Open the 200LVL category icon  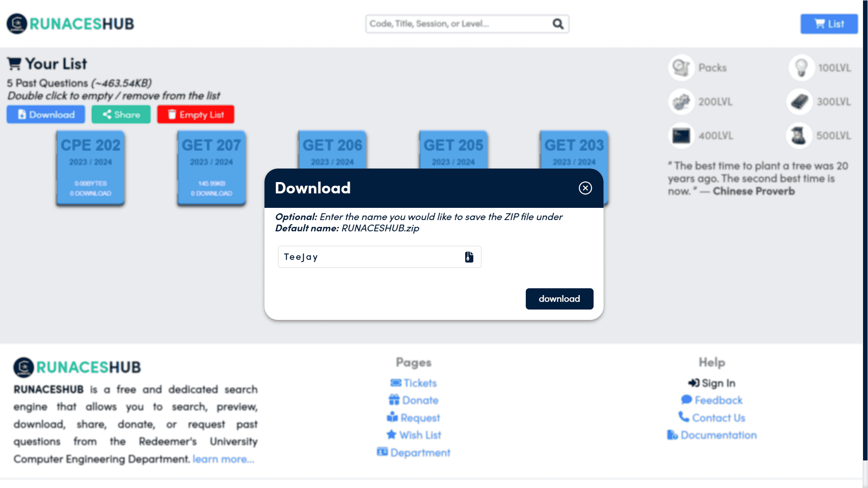(x=681, y=102)
